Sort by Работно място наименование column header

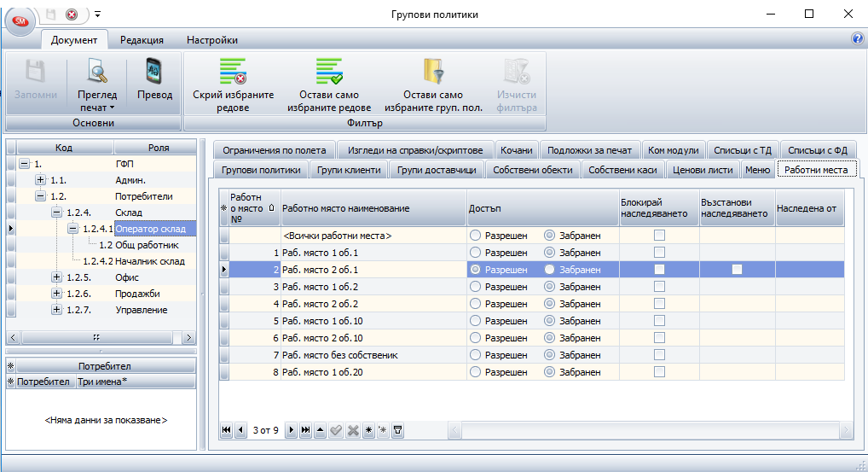pyautogui.click(x=373, y=208)
